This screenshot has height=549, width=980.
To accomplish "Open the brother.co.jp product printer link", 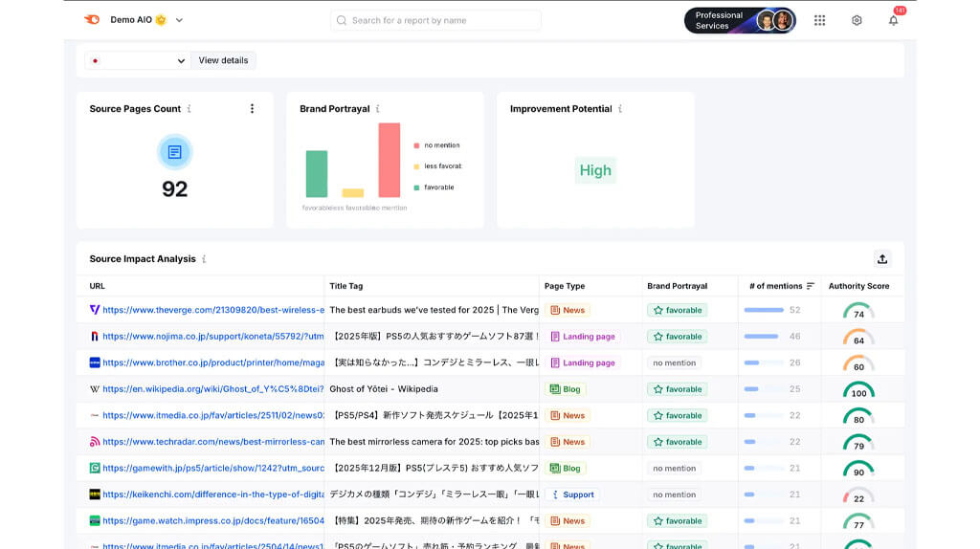I will (213, 362).
